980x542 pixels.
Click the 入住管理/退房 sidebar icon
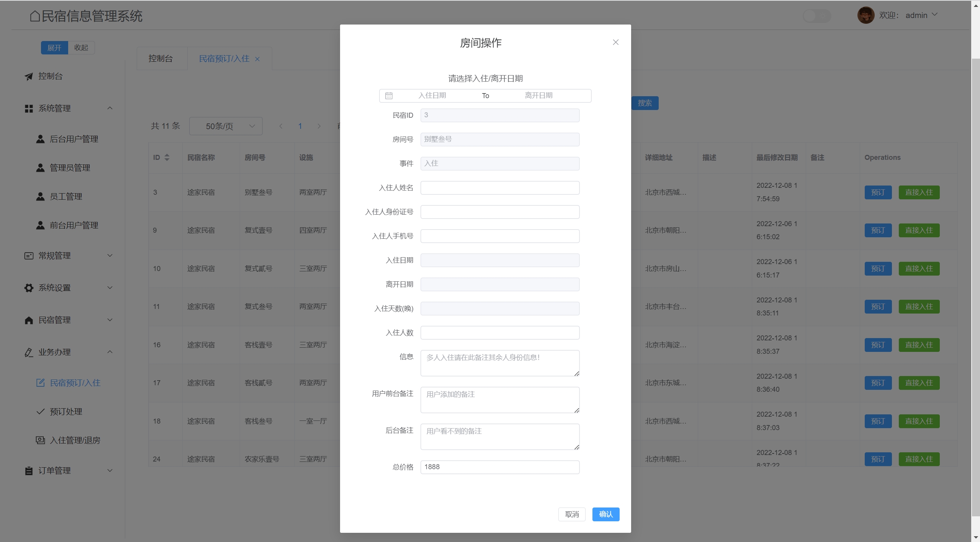click(x=40, y=440)
